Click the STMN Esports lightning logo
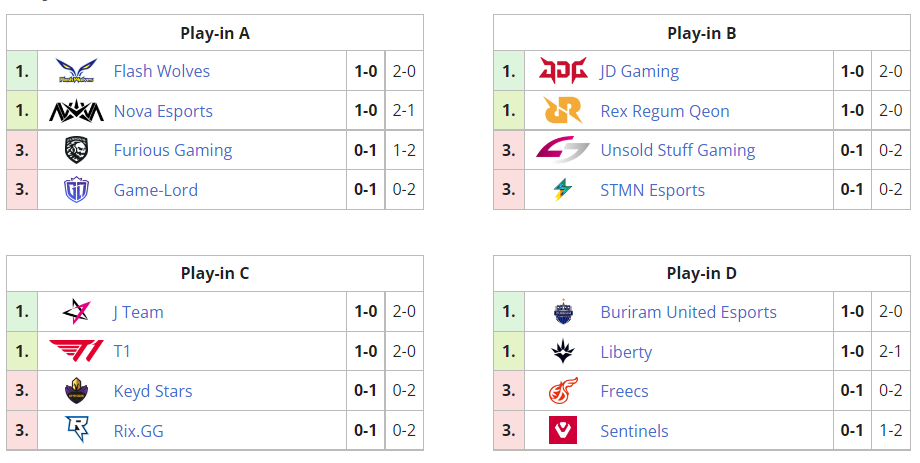 pyautogui.click(x=563, y=190)
